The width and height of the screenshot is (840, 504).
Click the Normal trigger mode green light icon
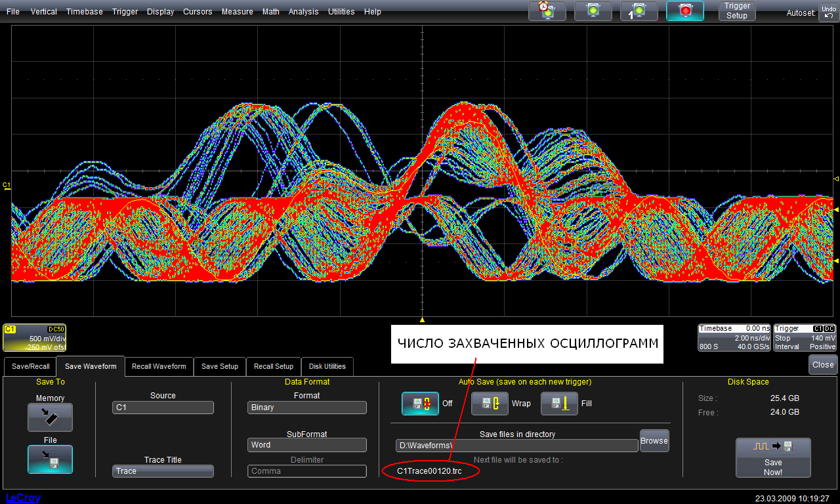(x=593, y=10)
